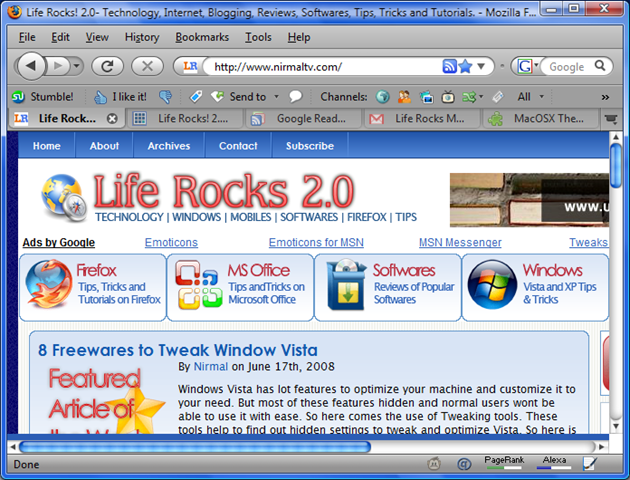
Task: Open the MS Office tips category card
Action: pos(240,287)
